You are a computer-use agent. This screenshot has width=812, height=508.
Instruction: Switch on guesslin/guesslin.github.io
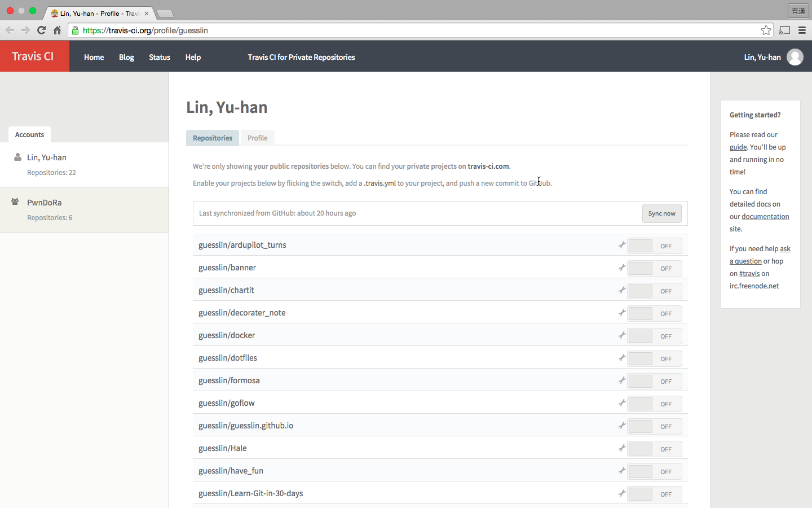click(x=655, y=426)
